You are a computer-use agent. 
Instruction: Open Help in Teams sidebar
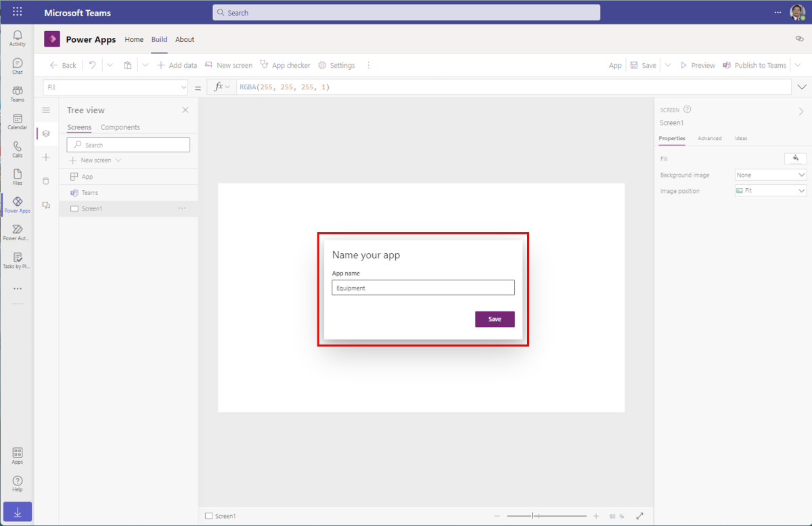(x=18, y=483)
